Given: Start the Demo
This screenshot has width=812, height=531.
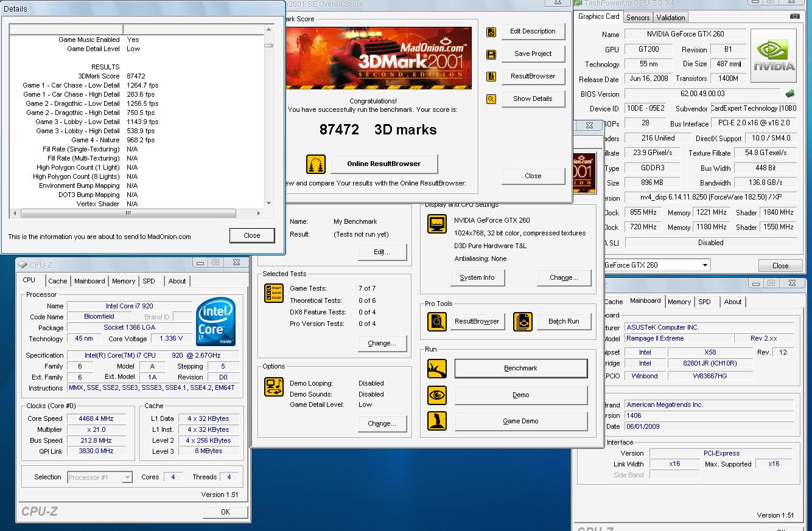Looking at the screenshot, I should click(x=521, y=395).
